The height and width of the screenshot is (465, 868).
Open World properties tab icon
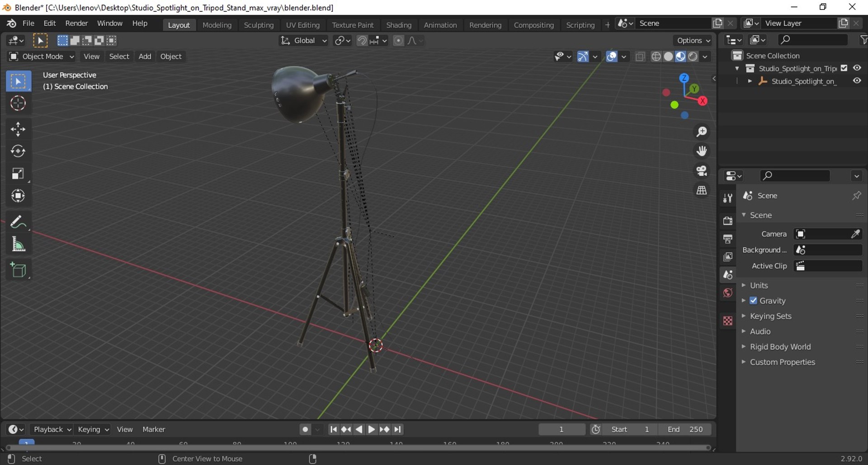727,293
